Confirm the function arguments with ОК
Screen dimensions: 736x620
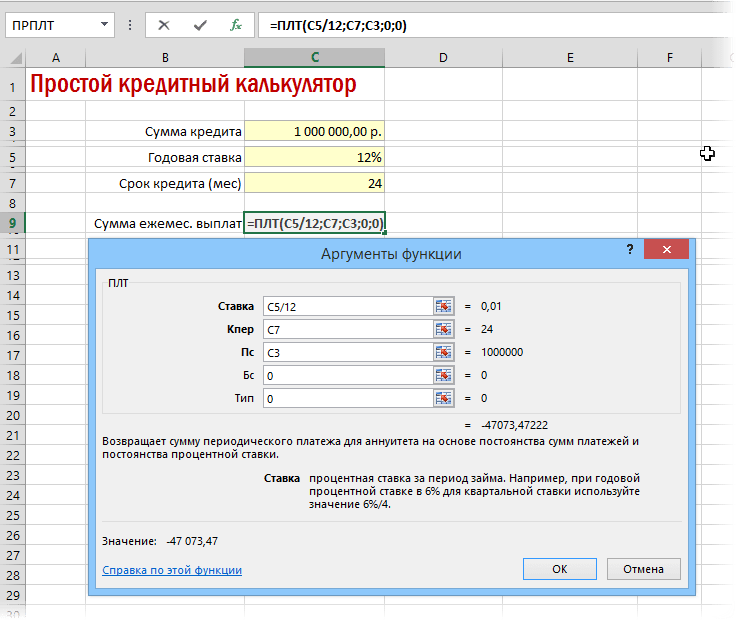click(560, 569)
